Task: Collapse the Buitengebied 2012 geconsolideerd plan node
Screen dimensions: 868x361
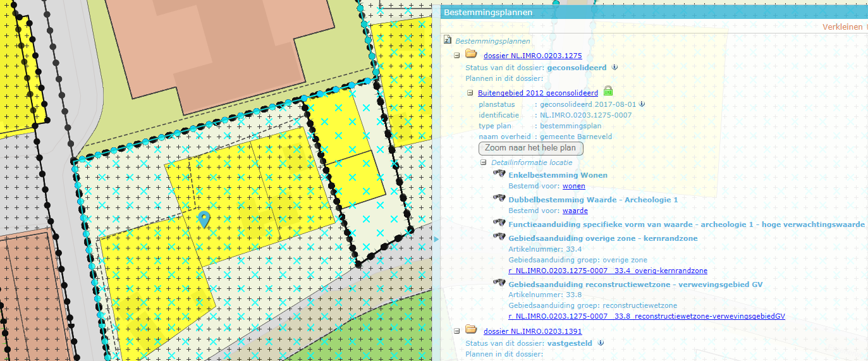Action: click(470, 92)
